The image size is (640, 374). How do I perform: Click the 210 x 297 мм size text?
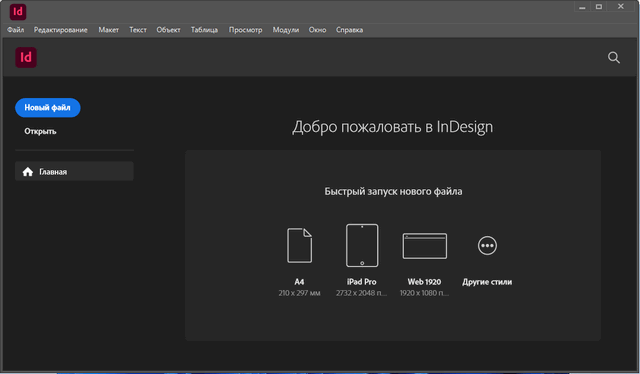(x=300, y=293)
